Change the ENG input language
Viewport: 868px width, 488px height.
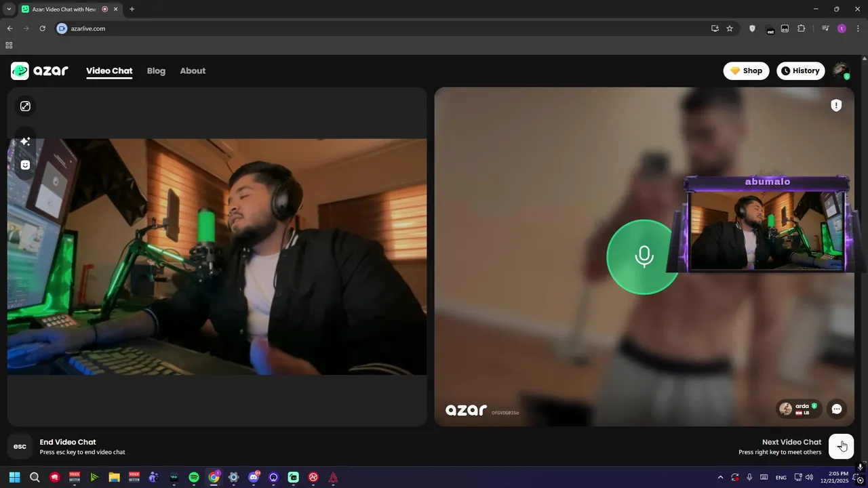[781, 477]
